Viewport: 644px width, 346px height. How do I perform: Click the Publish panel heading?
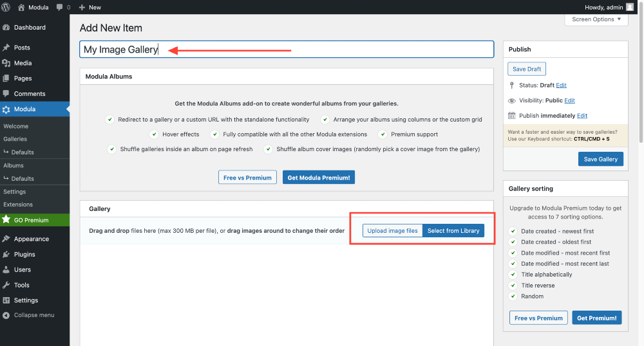(520, 49)
